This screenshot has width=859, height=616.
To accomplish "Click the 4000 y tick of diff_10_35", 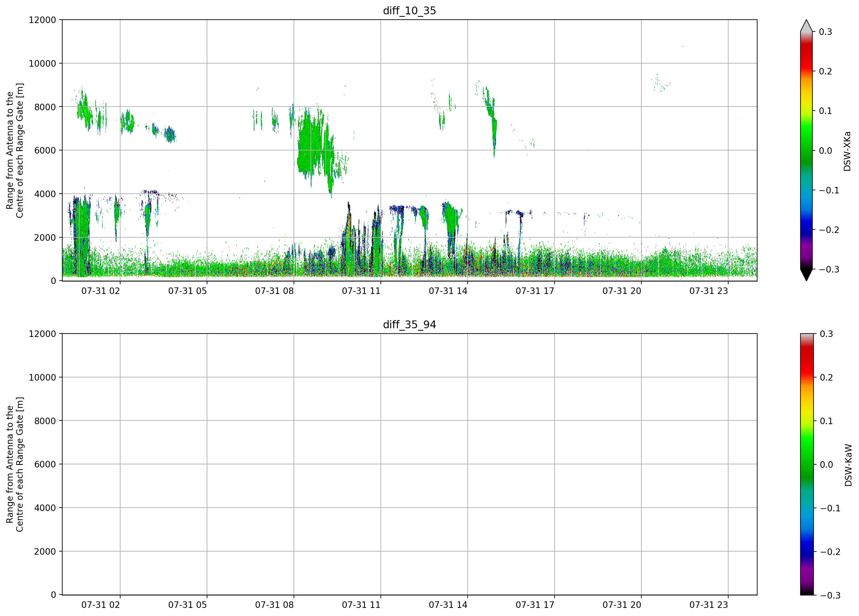I will pyautogui.click(x=45, y=194).
